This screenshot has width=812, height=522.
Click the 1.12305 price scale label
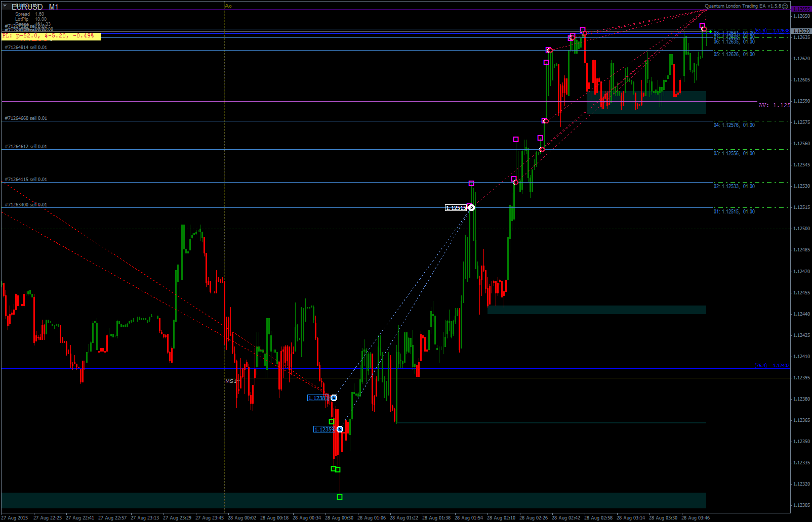(801, 505)
